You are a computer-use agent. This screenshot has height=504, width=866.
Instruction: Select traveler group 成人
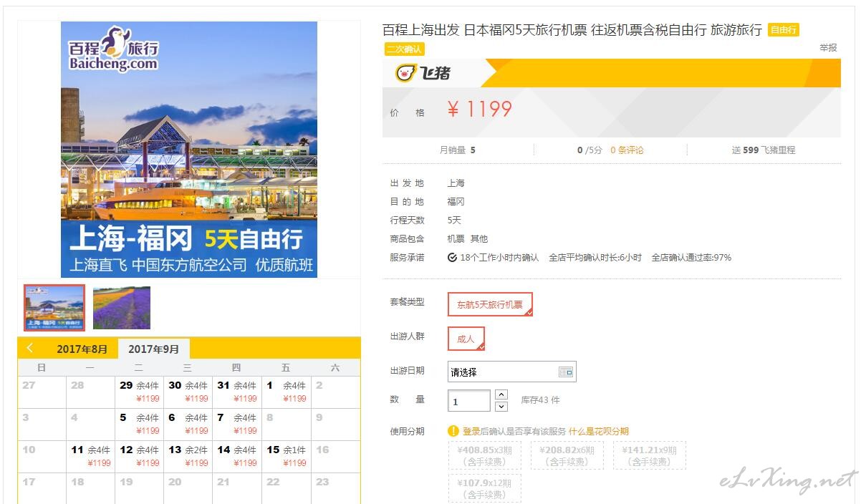(466, 339)
